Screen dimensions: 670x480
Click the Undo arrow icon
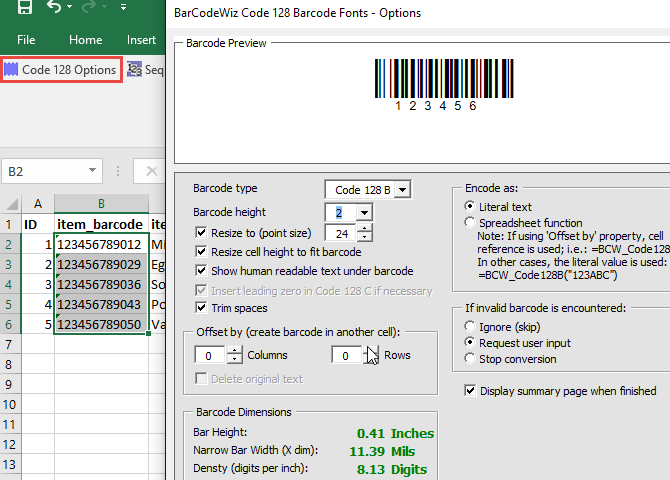click(x=54, y=7)
